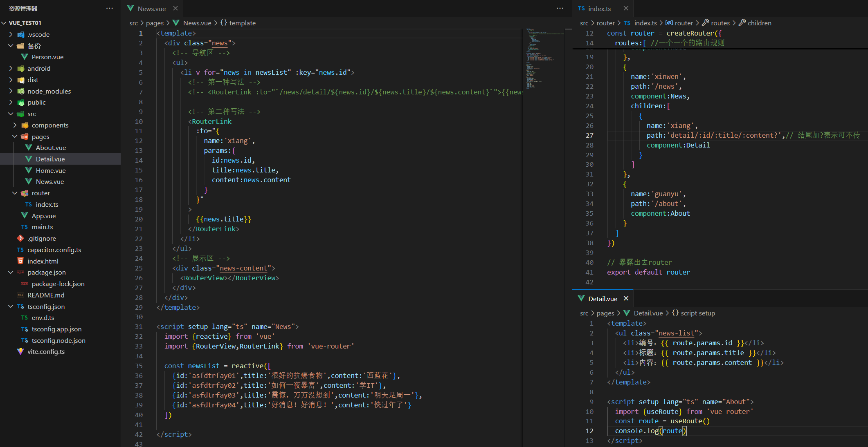Close the News.vue editor tab
Image resolution: width=868 pixels, height=447 pixels.
coord(175,8)
